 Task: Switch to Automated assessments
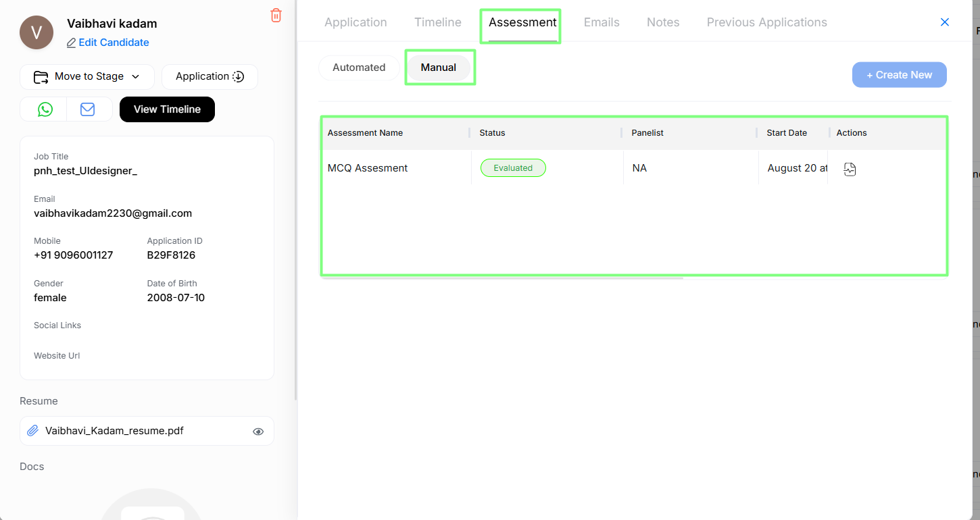pyautogui.click(x=359, y=68)
